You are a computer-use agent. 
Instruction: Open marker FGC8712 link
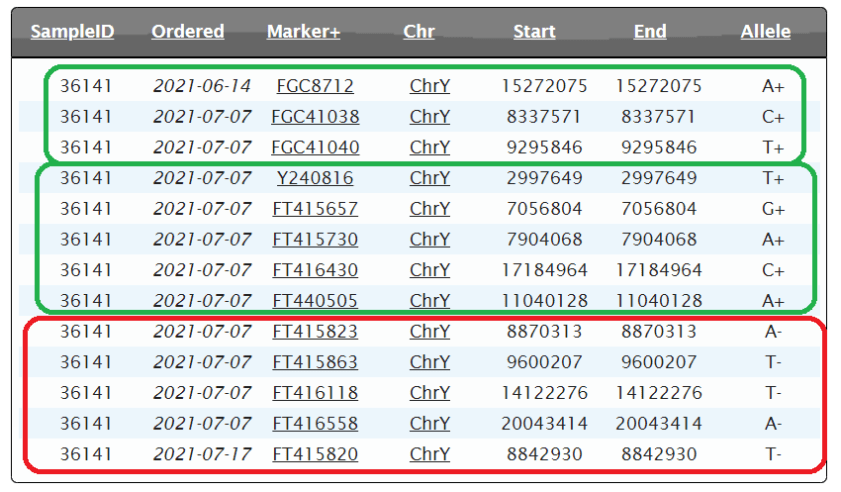pyautogui.click(x=315, y=86)
